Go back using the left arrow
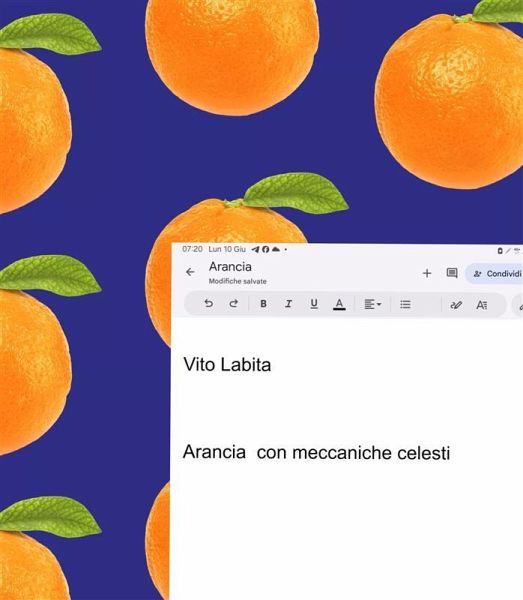This screenshot has width=523, height=600. 190,272
